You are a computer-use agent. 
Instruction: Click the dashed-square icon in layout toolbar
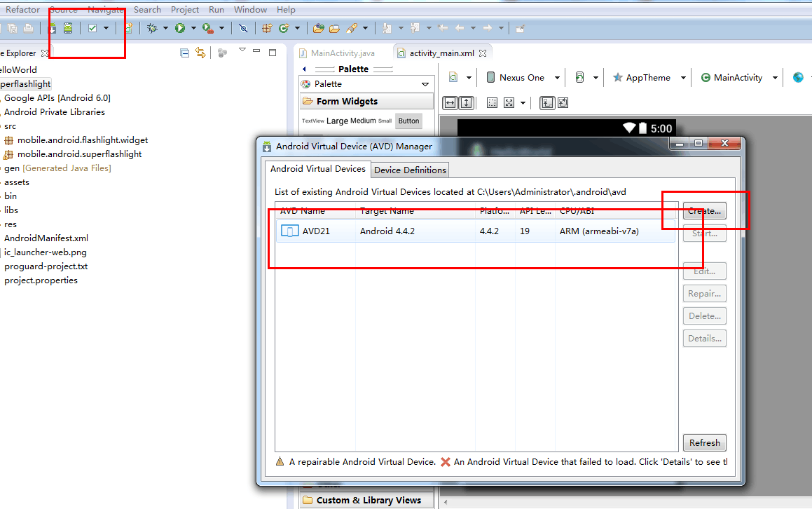point(492,102)
